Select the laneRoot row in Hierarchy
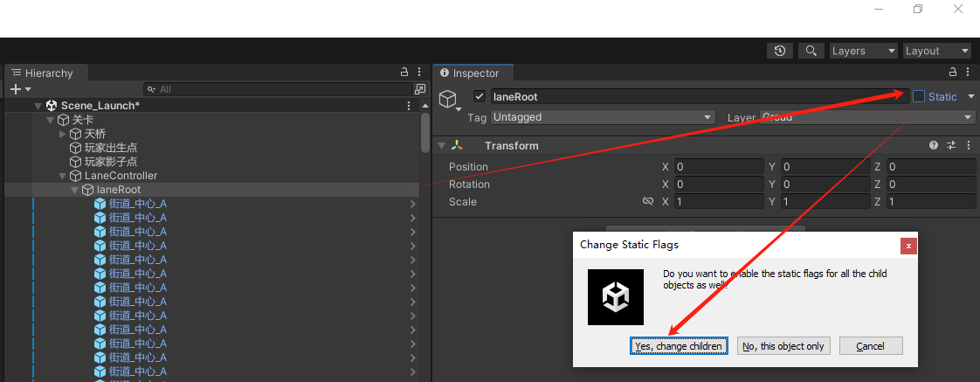980x382 pixels. click(212, 190)
